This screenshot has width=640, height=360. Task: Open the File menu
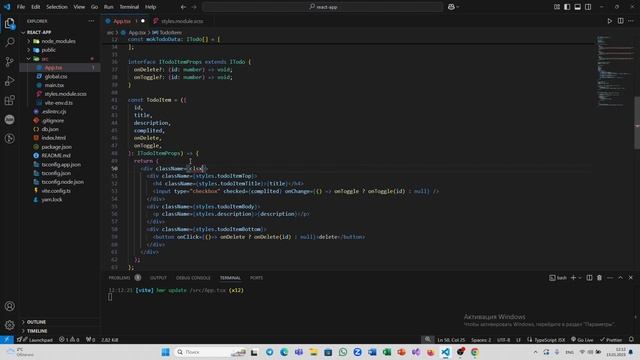click(x=21, y=7)
